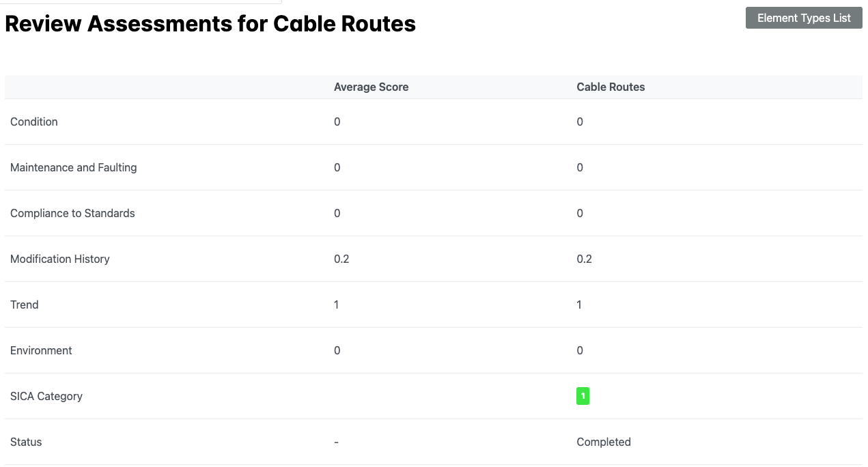The image size is (868, 467).
Task: Select the Maintenance and Faulting row label
Action: [74, 167]
